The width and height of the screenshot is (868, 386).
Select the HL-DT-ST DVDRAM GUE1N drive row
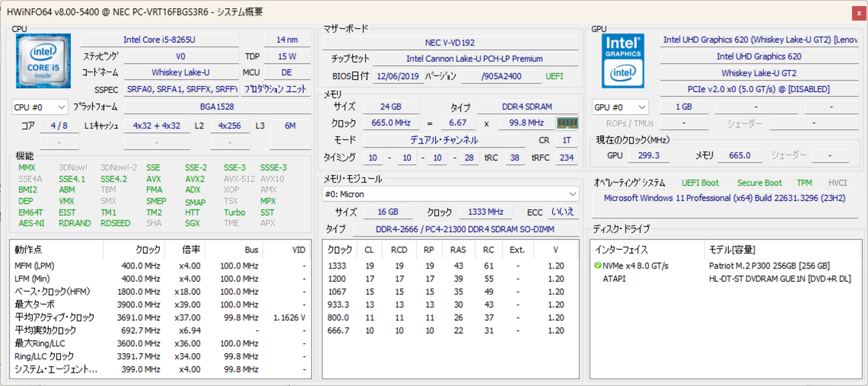pyautogui.click(x=779, y=278)
